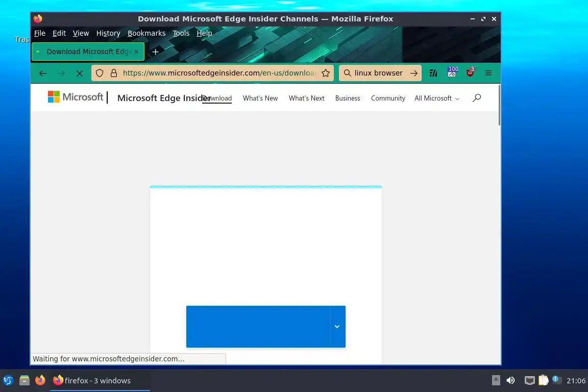Open the volume control in tray
The height and width of the screenshot is (392, 588).
click(x=510, y=380)
